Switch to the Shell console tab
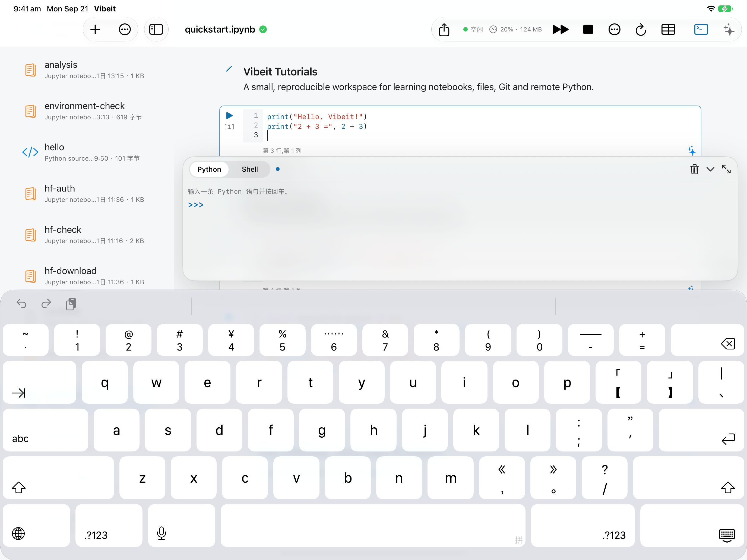Viewport: 747px width, 560px height. (249, 170)
